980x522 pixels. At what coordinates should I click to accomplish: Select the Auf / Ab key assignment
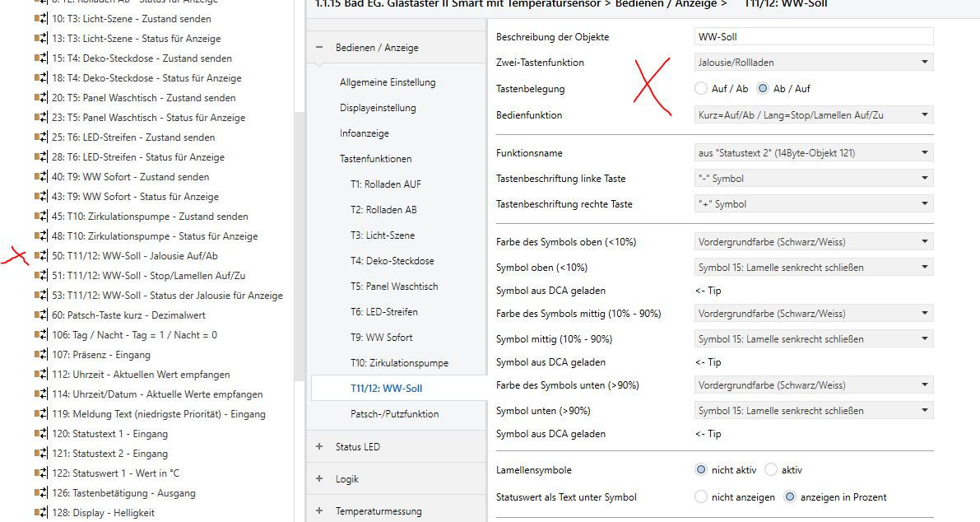point(701,88)
